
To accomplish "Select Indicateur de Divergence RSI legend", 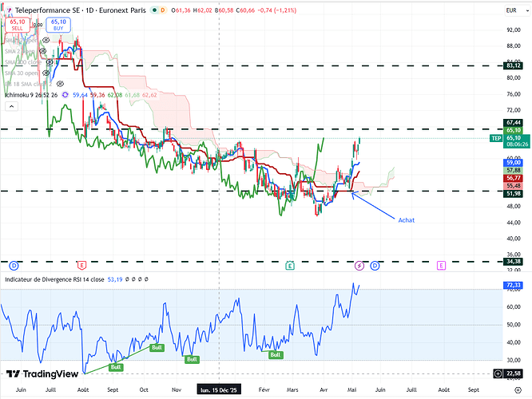I will click(x=54, y=279).
